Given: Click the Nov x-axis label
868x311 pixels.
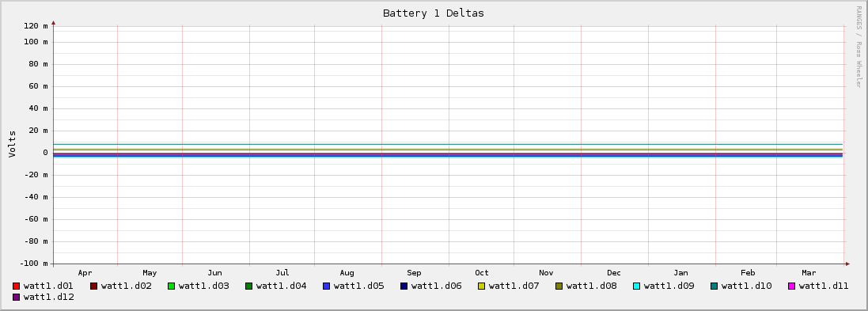Looking at the screenshot, I should point(547,273).
